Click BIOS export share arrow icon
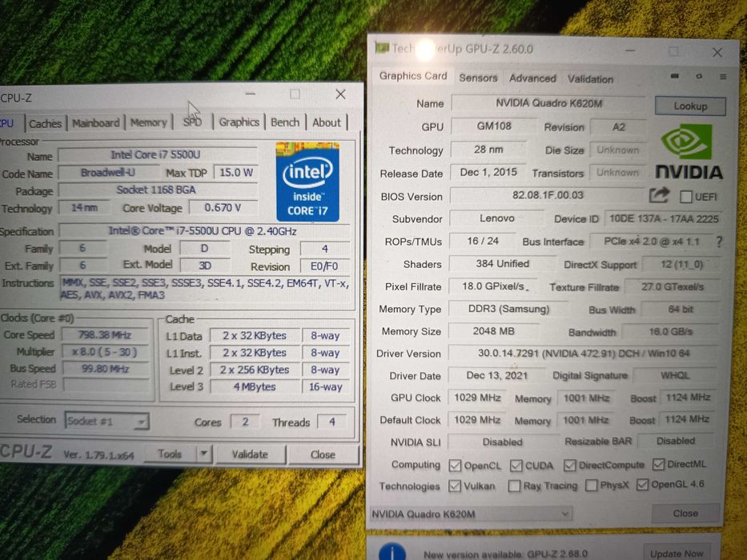The image size is (747, 560). pyautogui.click(x=659, y=195)
